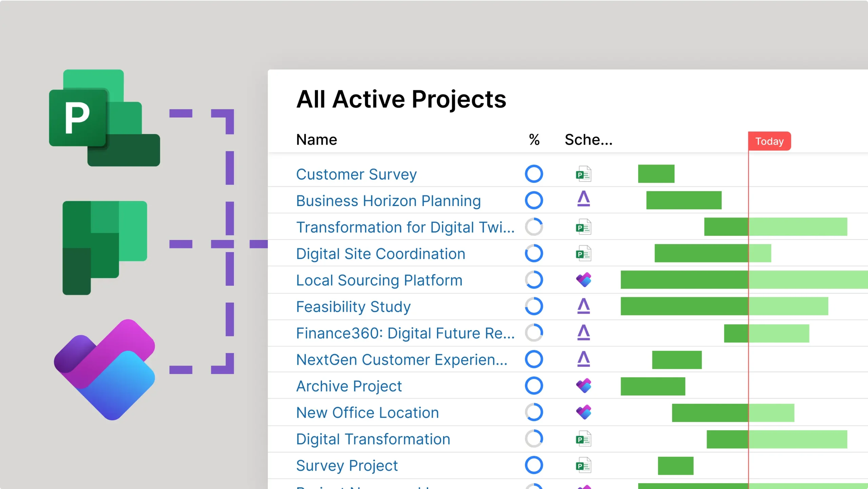Open the Customer Survey project

[x=356, y=174]
